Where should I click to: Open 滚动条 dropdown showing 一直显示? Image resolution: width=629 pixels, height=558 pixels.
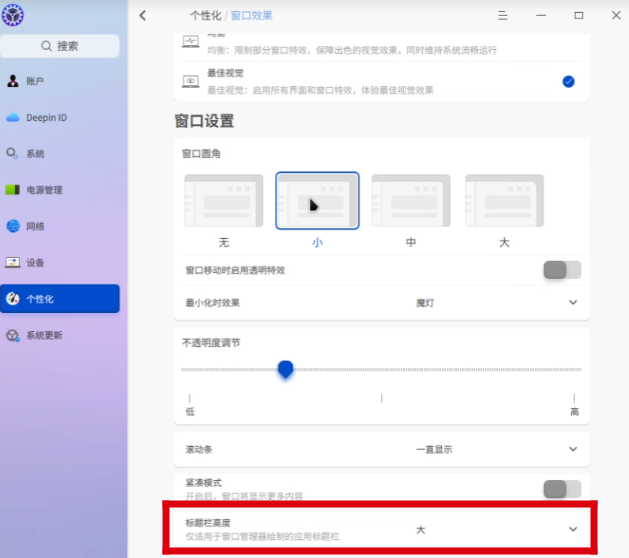pyautogui.click(x=497, y=449)
